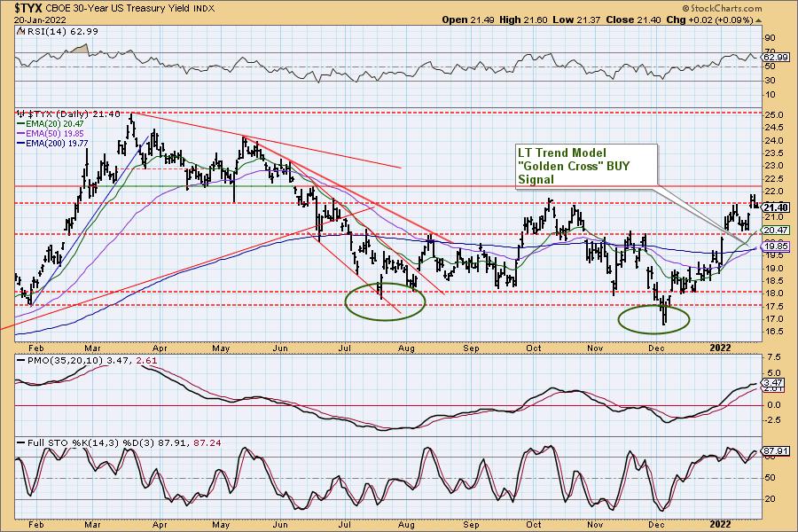Click the High 21.60 value
The width and height of the screenshot is (798, 532).
pos(523,20)
